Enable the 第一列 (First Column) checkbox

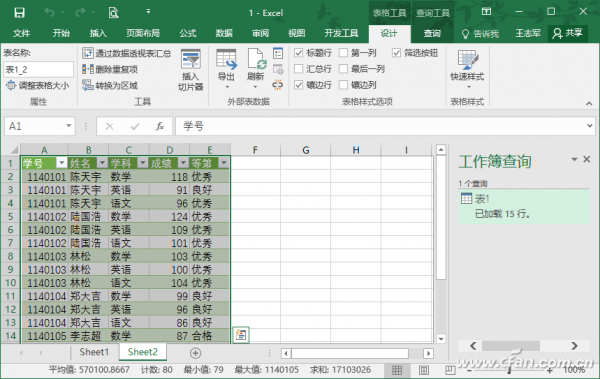click(343, 53)
